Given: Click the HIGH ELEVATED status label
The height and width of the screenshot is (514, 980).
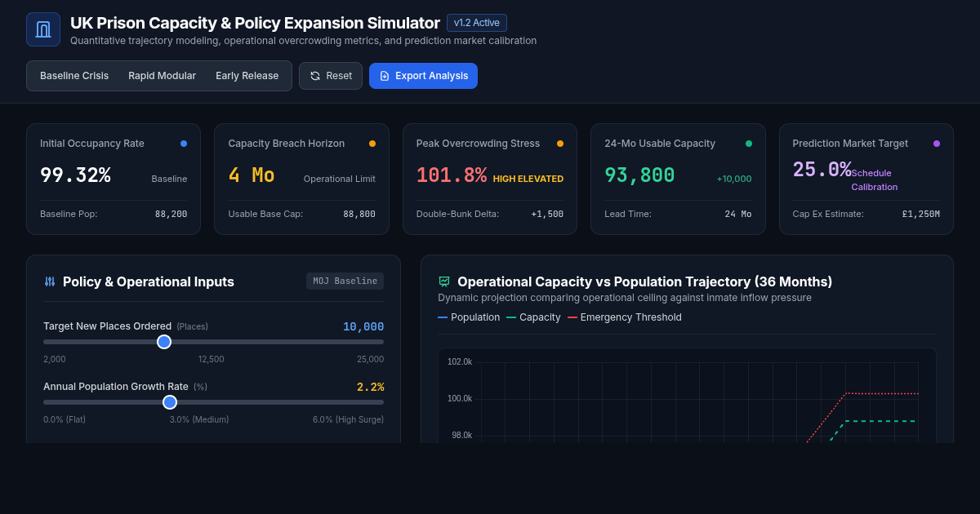Looking at the screenshot, I should (528, 179).
